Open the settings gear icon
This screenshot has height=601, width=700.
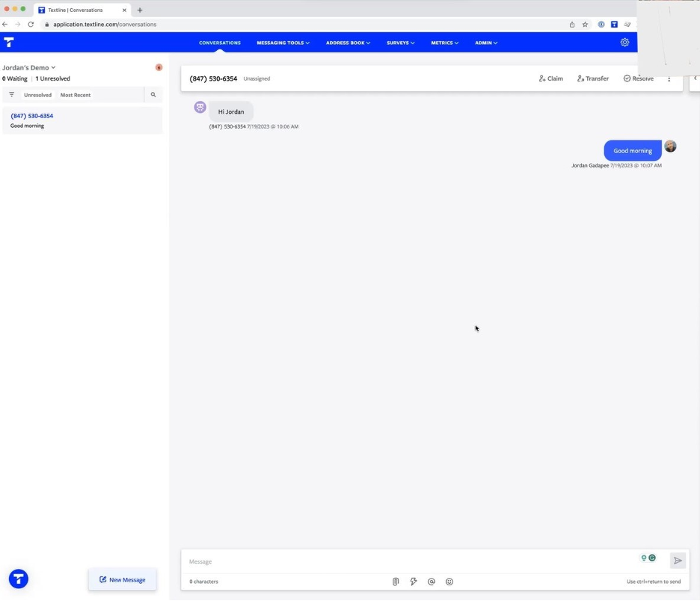(624, 43)
